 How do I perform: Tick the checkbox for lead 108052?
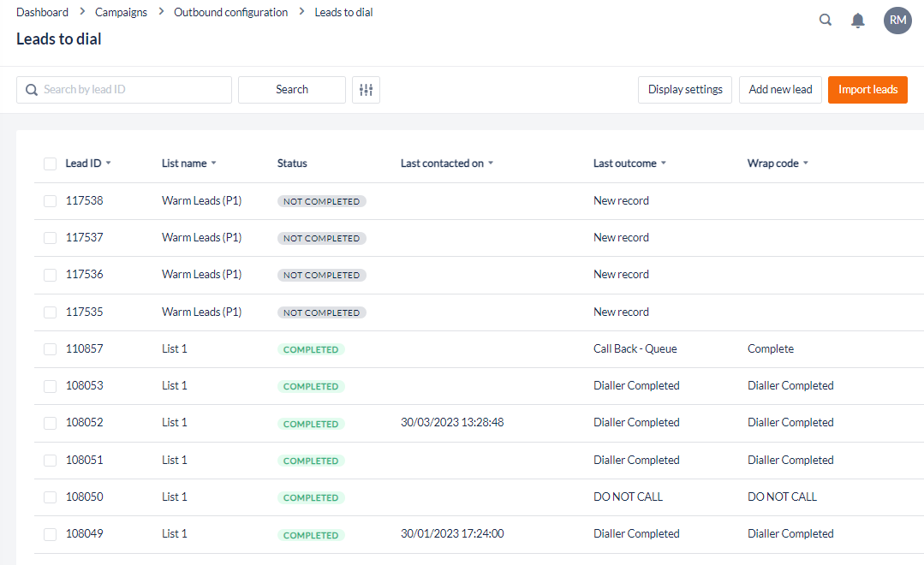point(50,423)
